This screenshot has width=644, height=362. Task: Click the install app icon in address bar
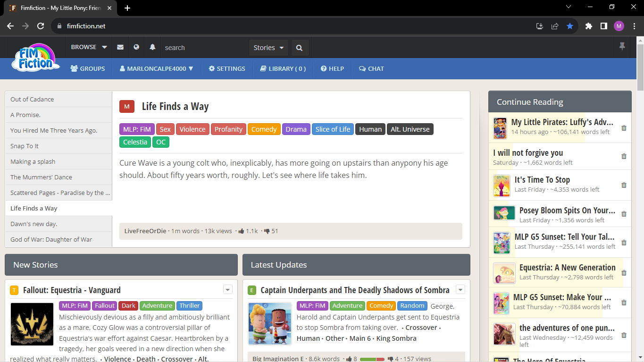tap(540, 26)
